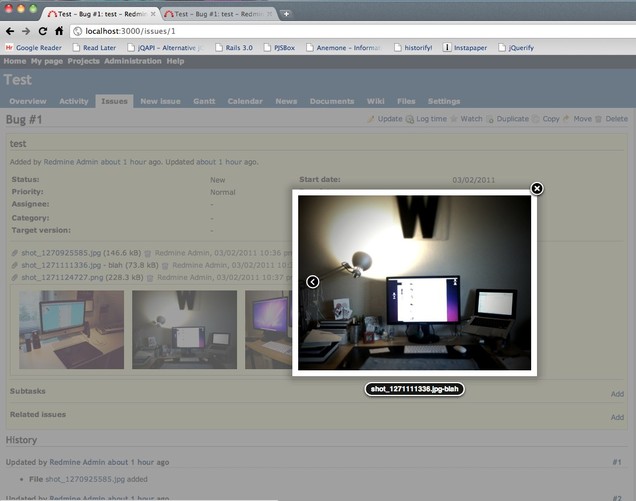
Task: Click the browser forward arrow
Action: [26, 31]
